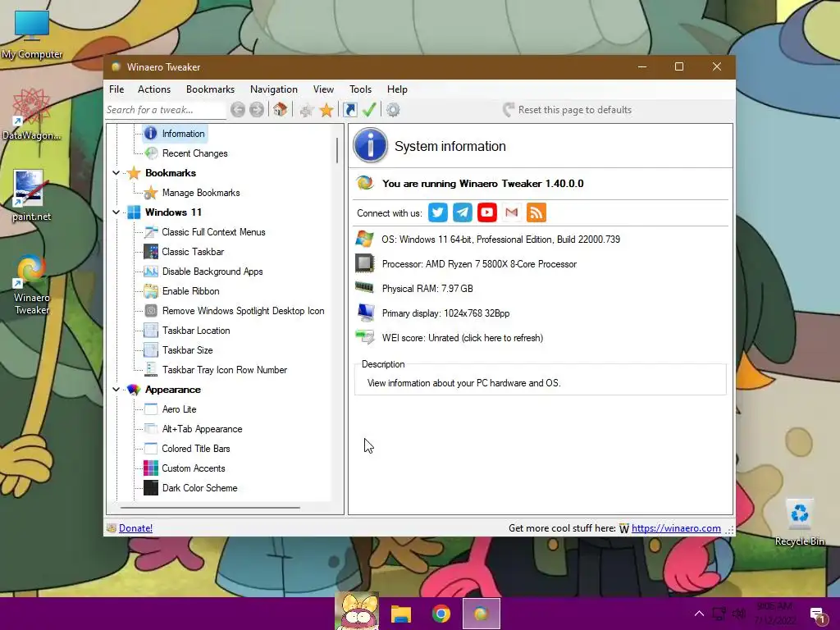Open the File menu

[x=116, y=89]
